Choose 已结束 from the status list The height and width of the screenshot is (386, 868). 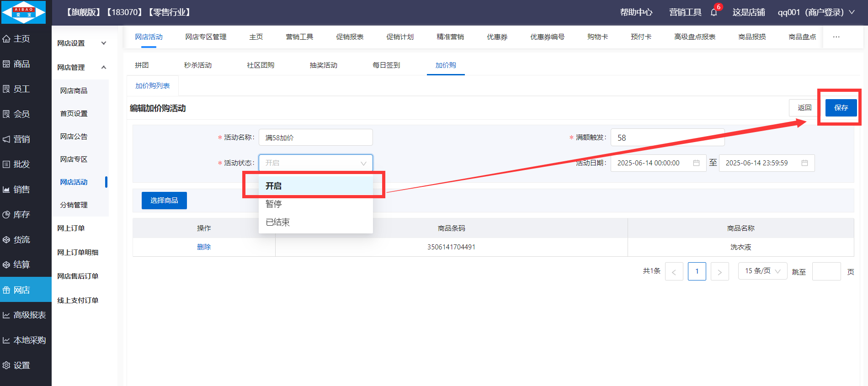[277, 222]
